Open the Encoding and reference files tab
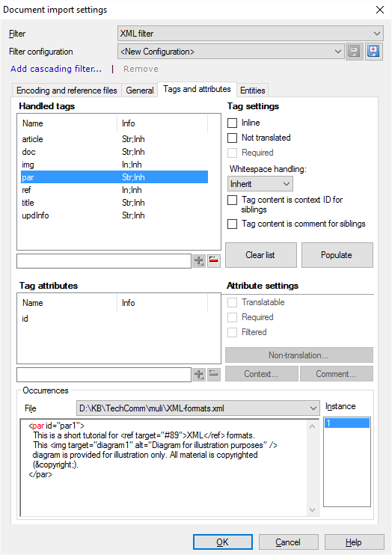This screenshot has width=392, height=555. (67, 91)
